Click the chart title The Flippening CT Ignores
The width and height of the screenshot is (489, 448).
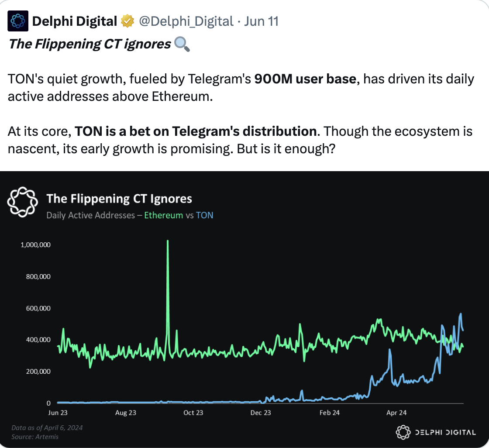coord(119,199)
